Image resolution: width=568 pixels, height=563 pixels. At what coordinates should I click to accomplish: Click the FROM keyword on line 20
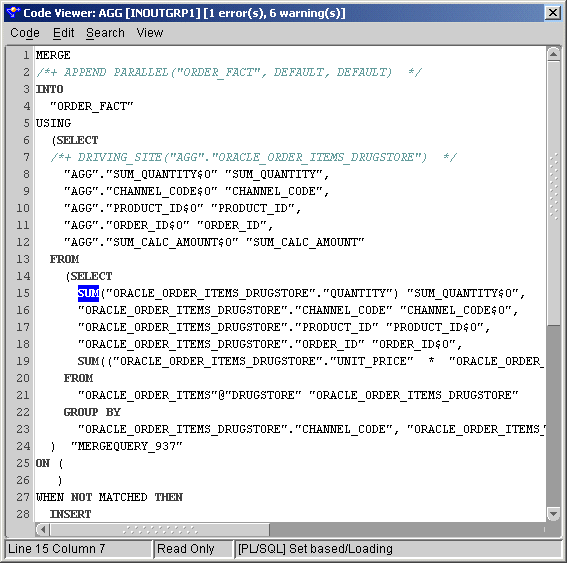[x=78, y=378]
